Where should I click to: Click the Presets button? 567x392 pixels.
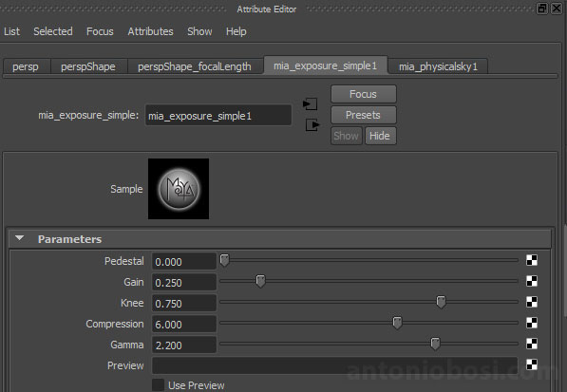[363, 115]
